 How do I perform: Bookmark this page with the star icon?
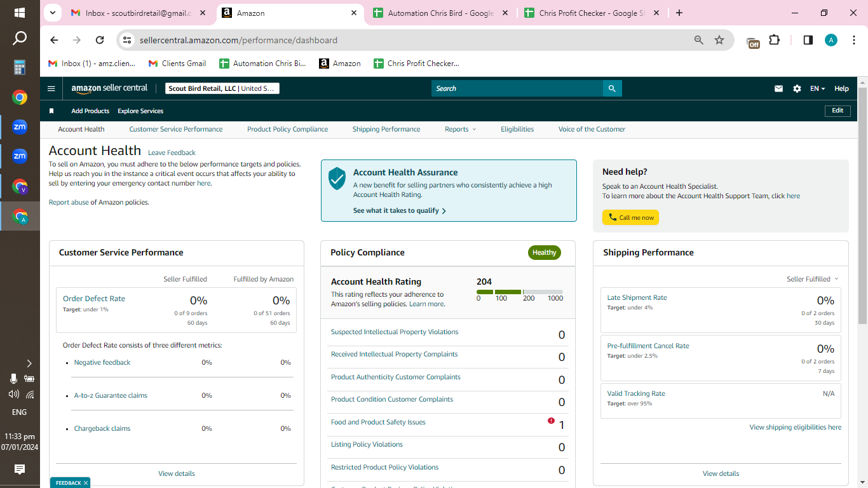pyautogui.click(x=719, y=40)
